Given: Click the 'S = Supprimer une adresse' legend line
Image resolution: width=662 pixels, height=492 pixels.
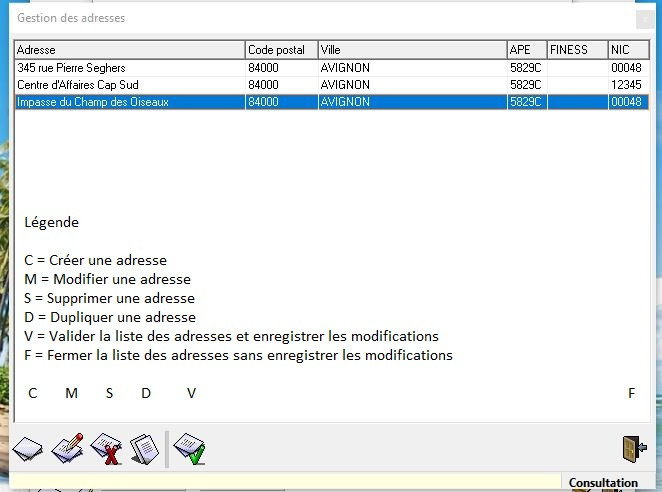Looking at the screenshot, I should 109,298.
